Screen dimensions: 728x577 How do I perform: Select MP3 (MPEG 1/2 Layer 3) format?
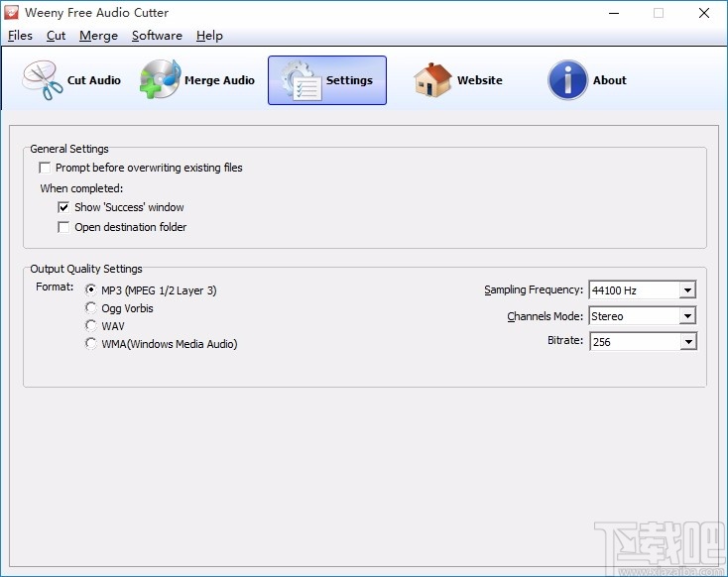[91, 289]
